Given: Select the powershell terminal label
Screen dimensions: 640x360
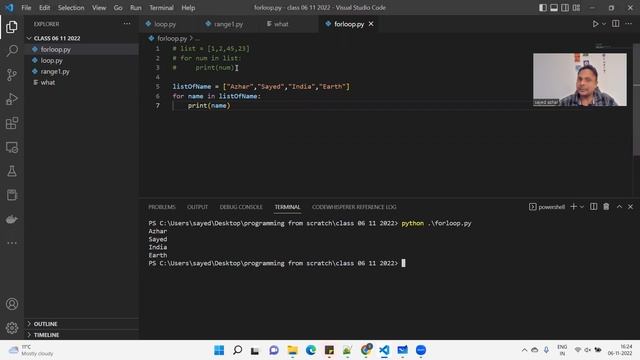Looking at the screenshot, I should [547, 207].
